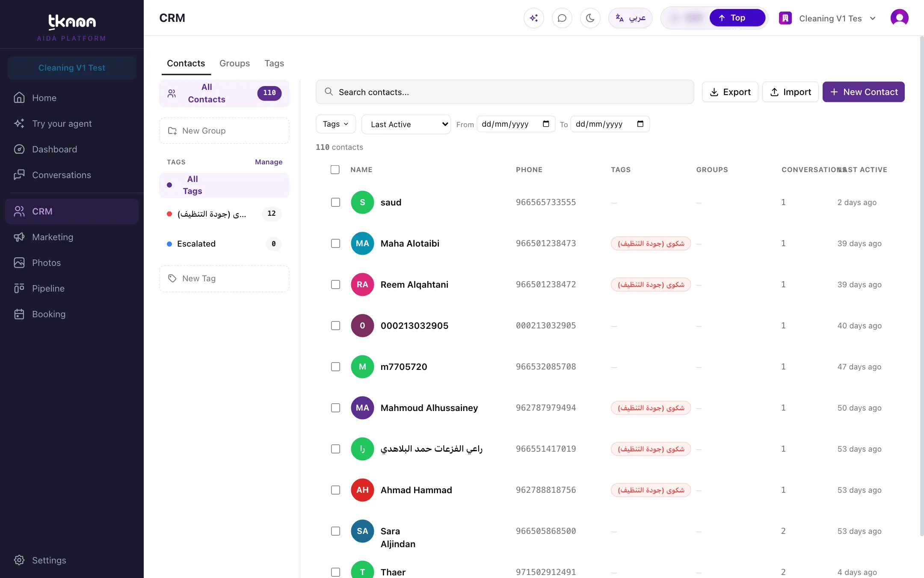Click Ahmad Hammad's AH avatar

click(x=362, y=490)
